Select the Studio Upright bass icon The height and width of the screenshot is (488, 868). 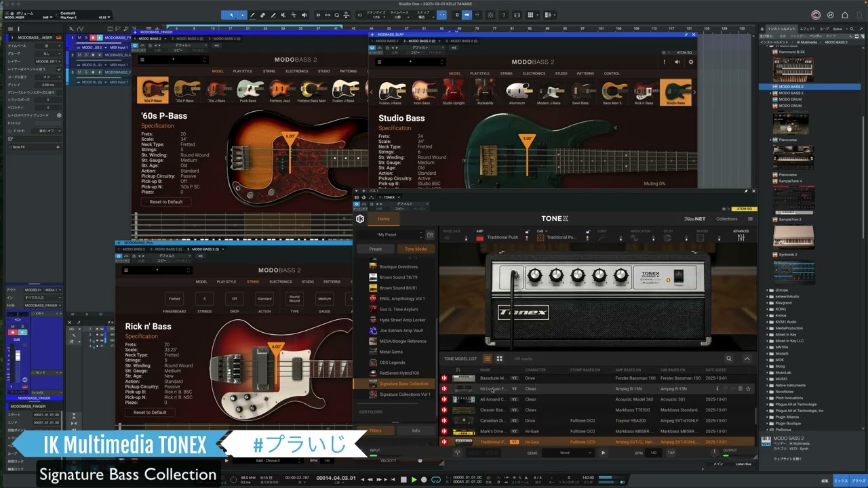pyautogui.click(x=453, y=92)
